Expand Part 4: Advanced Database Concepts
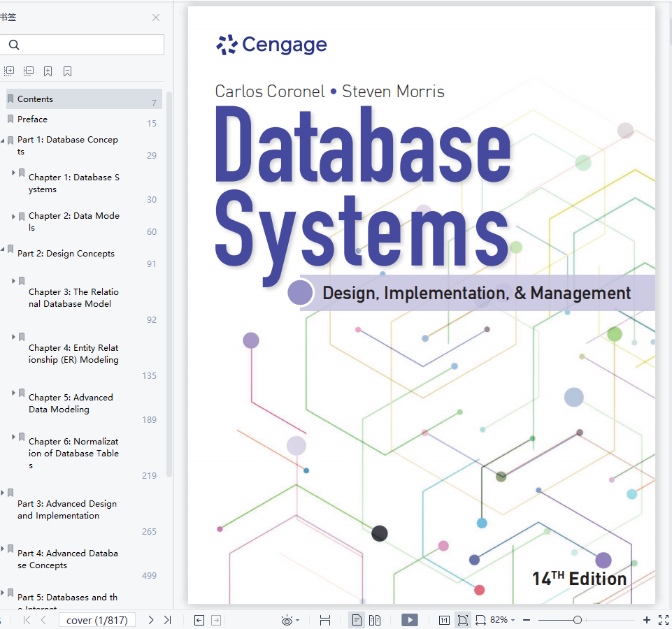 pyautogui.click(x=3, y=549)
